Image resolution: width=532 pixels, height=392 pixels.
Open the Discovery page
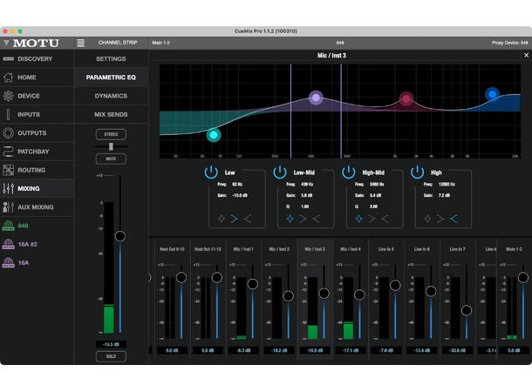(35, 59)
